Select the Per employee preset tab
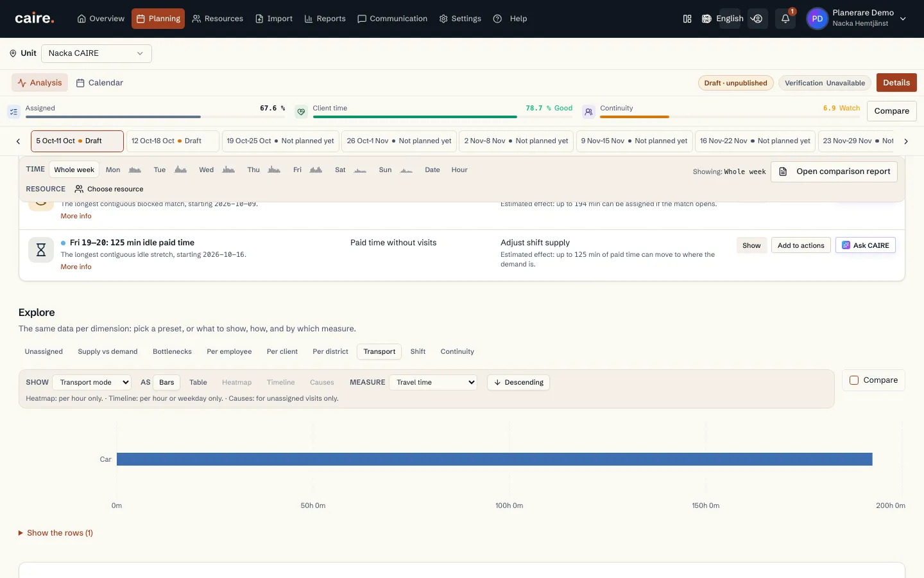 coord(229,351)
